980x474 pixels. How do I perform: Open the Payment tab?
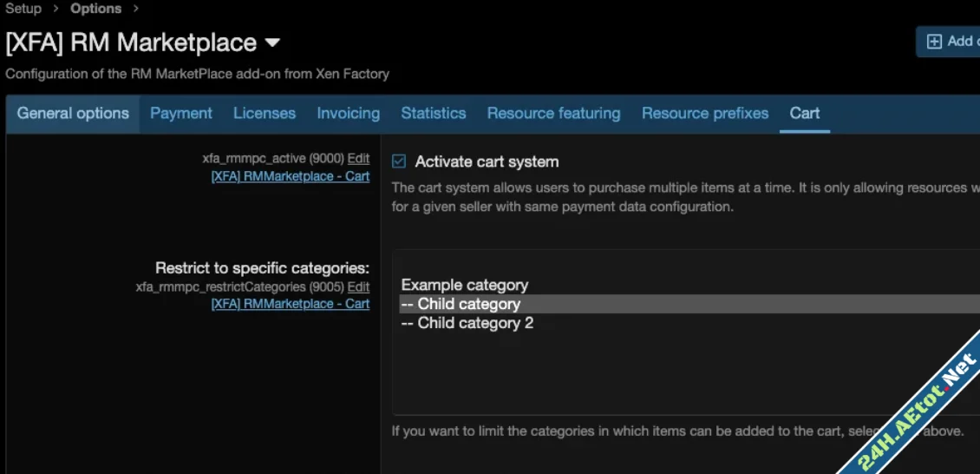pos(180,114)
